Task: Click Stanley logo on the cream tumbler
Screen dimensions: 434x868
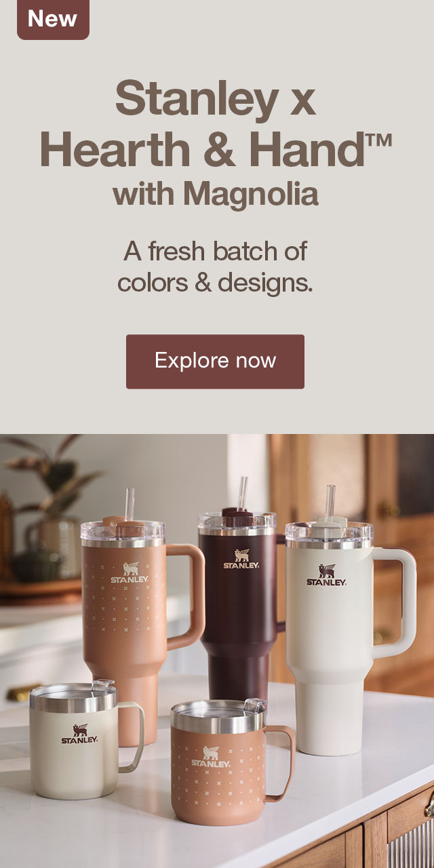Action: (326, 575)
